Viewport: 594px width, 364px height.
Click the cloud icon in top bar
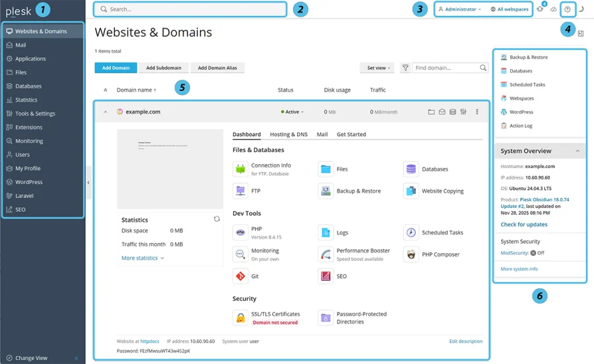coord(554,9)
